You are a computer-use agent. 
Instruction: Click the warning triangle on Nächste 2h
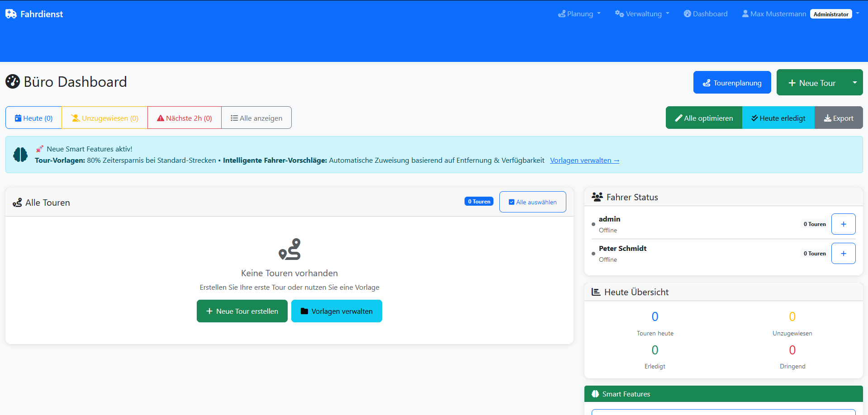[x=160, y=118]
